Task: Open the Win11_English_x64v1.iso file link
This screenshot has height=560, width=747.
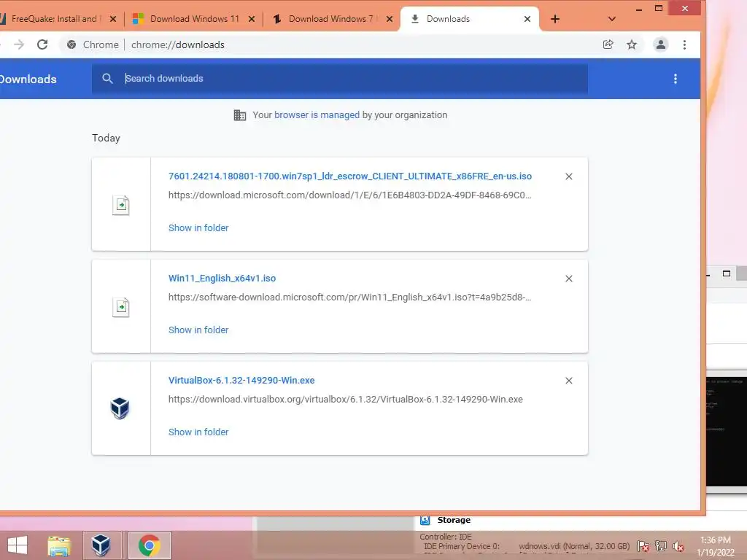Action: pos(222,278)
